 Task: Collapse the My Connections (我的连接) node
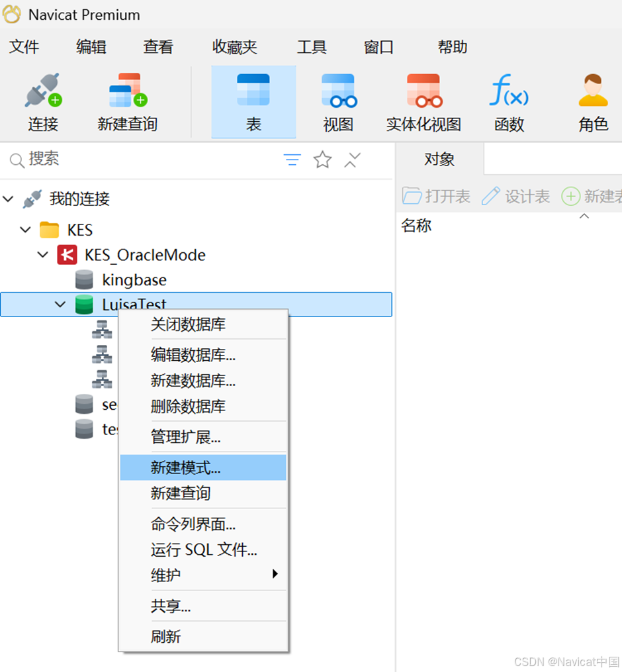tap(8, 199)
